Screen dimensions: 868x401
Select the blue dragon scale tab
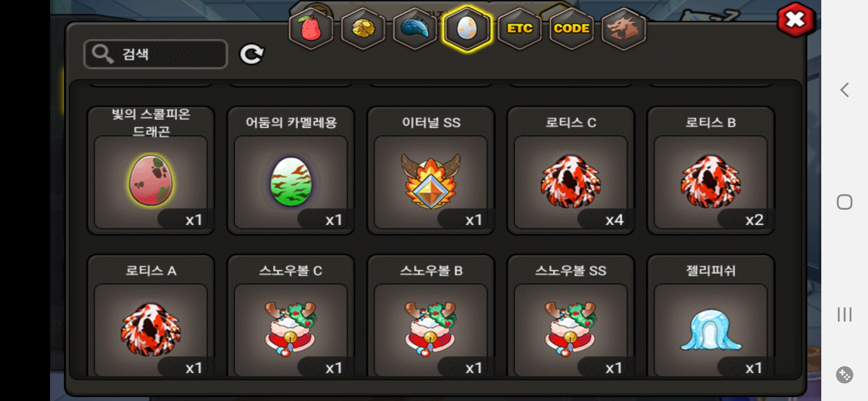415,29
